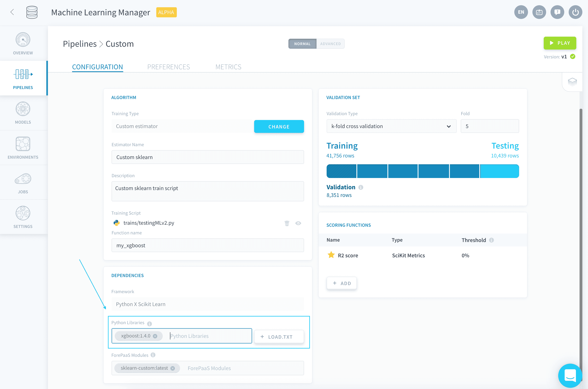Image resolution: width=588 pixels, height=389 pixels.
Task: Click the green version status checkmark
Action: coord(573,57)
